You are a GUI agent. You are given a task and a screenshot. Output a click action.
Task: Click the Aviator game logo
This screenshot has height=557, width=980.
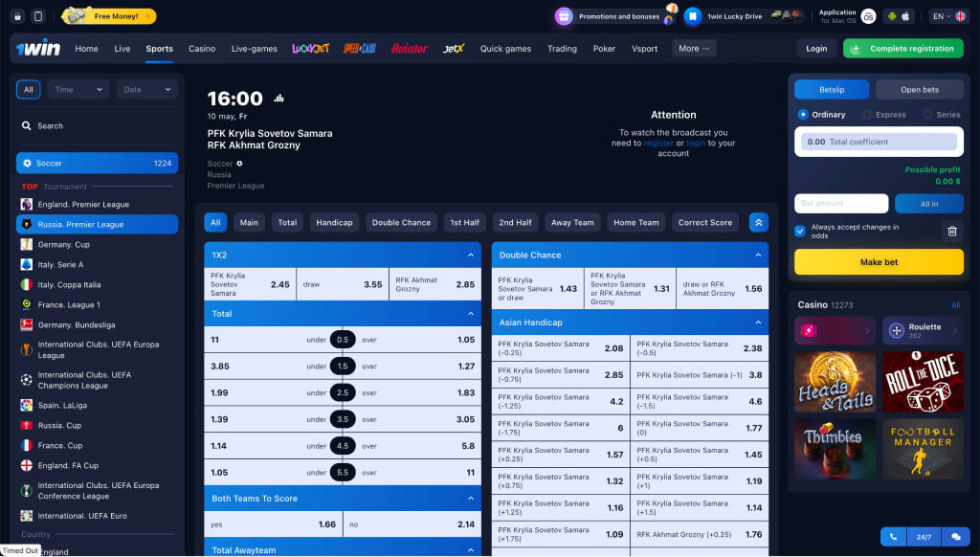click(x=410, y=49)
